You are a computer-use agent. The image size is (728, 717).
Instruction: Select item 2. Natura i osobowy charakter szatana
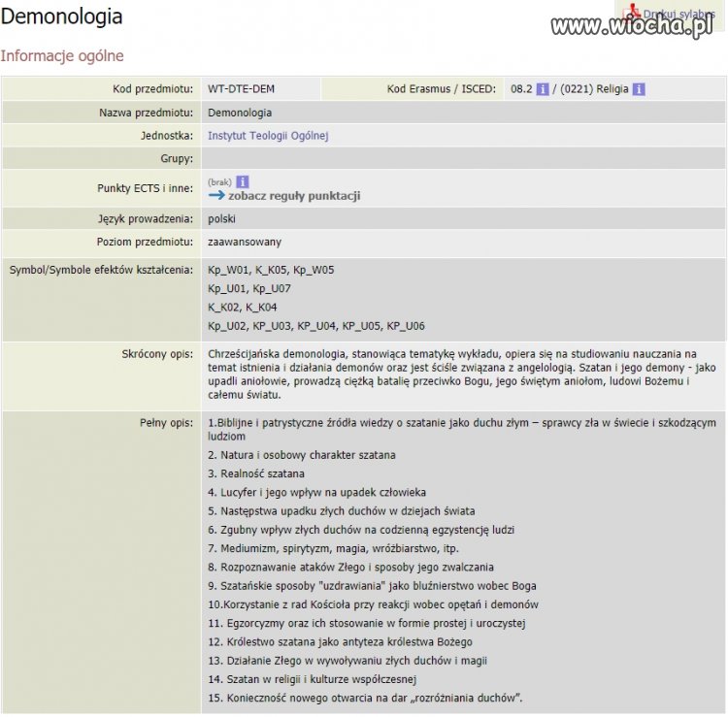pyautogui.click(x=302, y=455)
